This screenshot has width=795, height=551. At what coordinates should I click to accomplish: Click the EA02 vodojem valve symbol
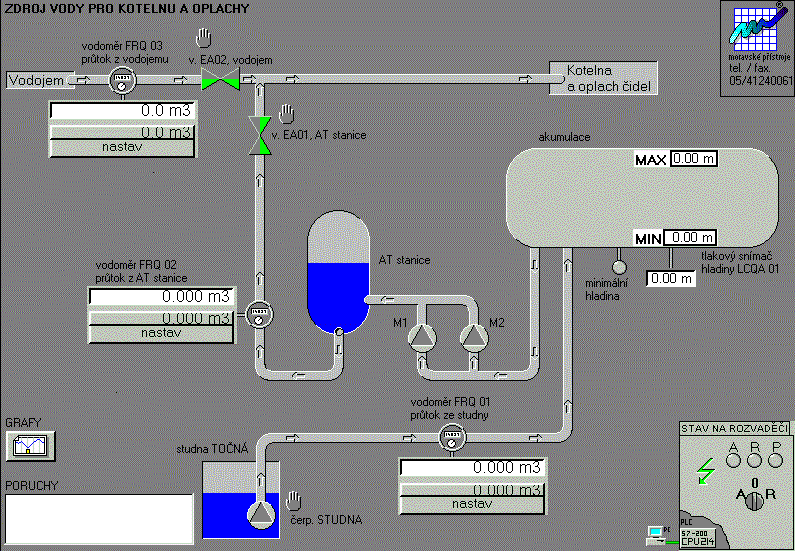(x=220, y=80)
